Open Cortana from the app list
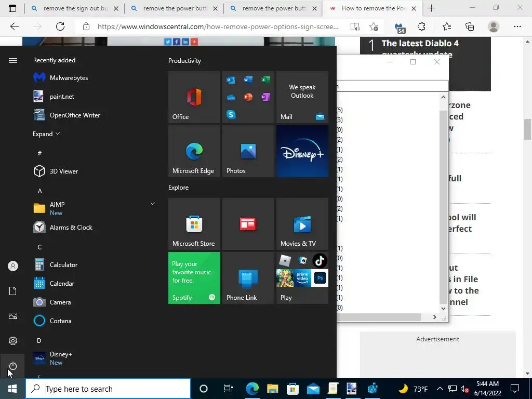 coord(52,321)
